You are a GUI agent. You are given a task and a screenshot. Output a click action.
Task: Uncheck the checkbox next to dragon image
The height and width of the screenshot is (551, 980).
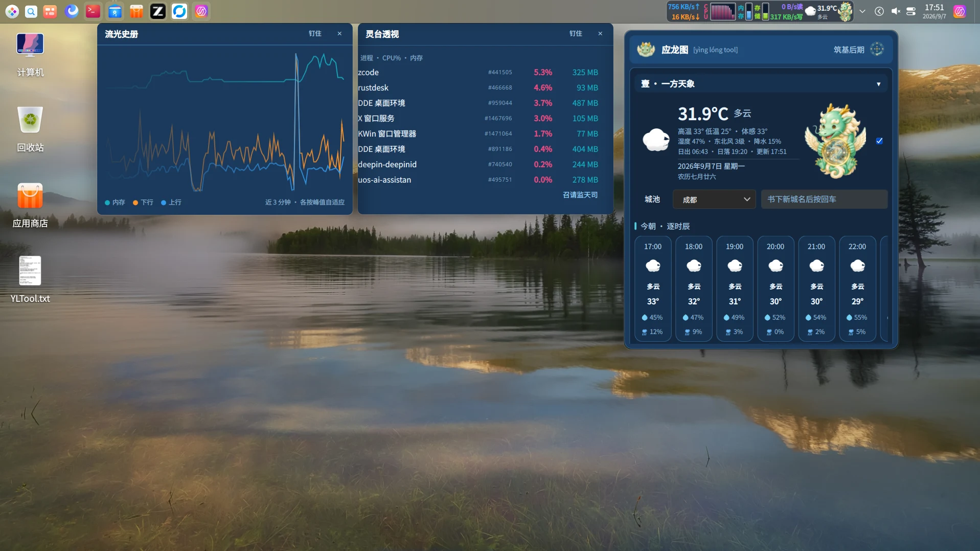[x=879, y=141]
